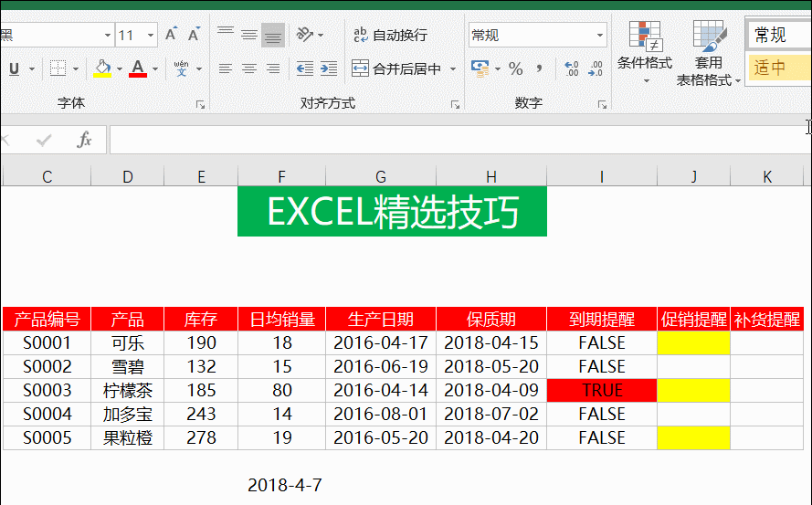Select the 常规 cell style
812x505 pixels.
[779, 35]
